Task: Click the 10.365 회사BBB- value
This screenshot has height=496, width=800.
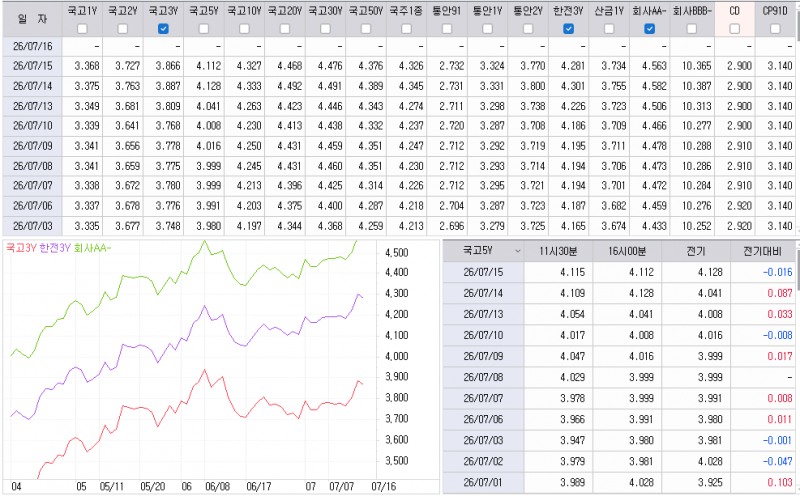Action: pos(696,66)
